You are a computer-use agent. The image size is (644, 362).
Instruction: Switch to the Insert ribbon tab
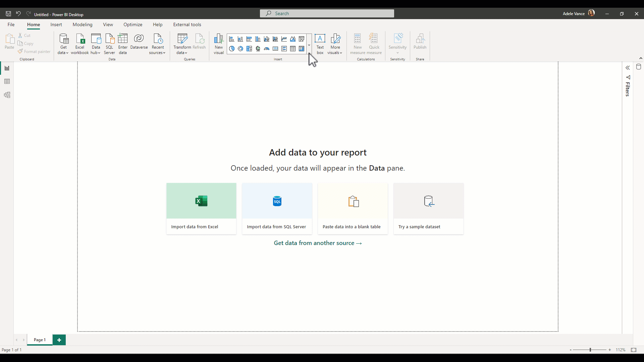(x=56, y=24)
